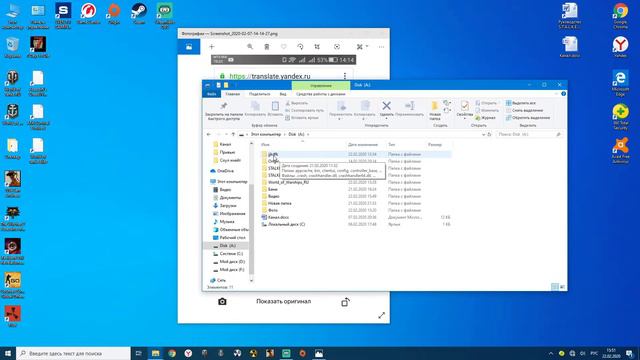The height and width of the screenshot is (360, 640).
Task: Click the Paste icon in the ribbon
Action: pyautogui.click(x=275, y=106)
